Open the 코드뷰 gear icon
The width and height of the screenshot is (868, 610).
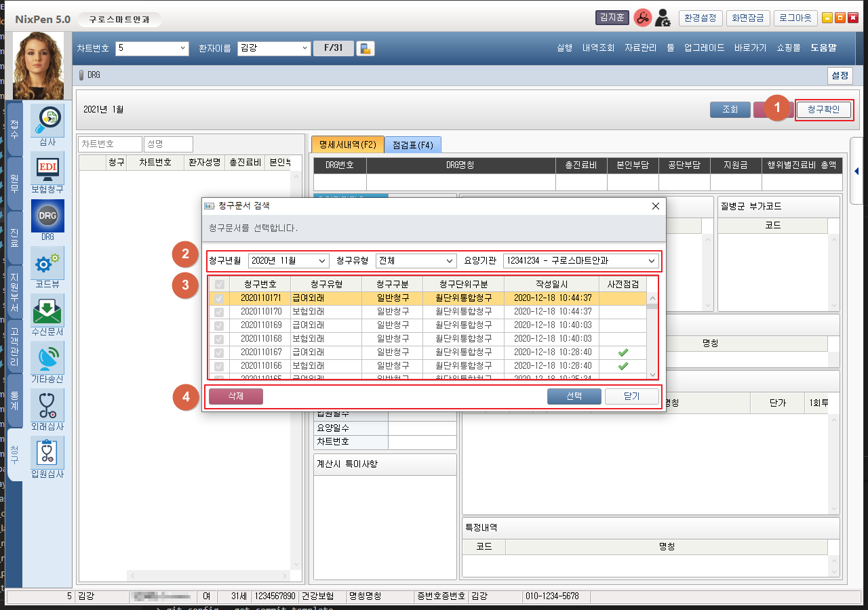[x=47, y=264]
